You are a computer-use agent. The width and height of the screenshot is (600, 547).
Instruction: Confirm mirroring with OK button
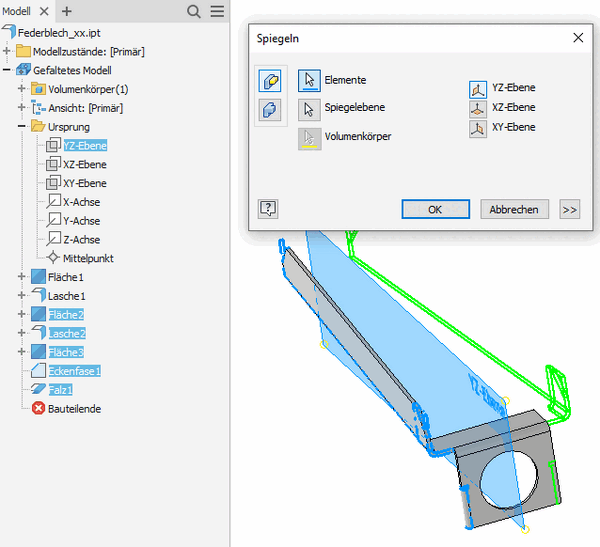(x=435, y=209)
